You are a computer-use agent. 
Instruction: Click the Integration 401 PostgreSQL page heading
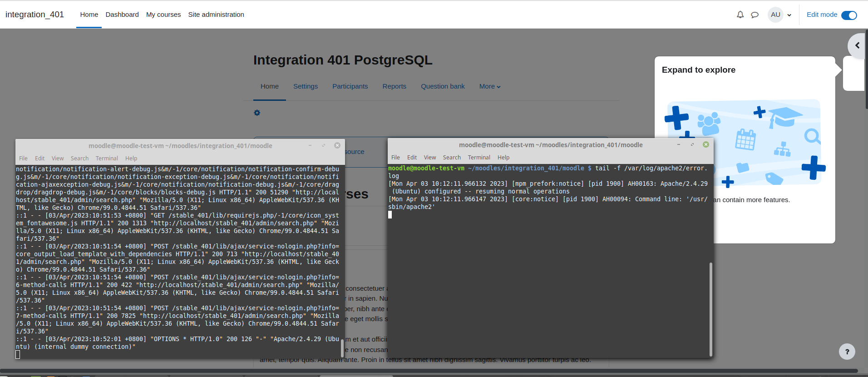343,60
